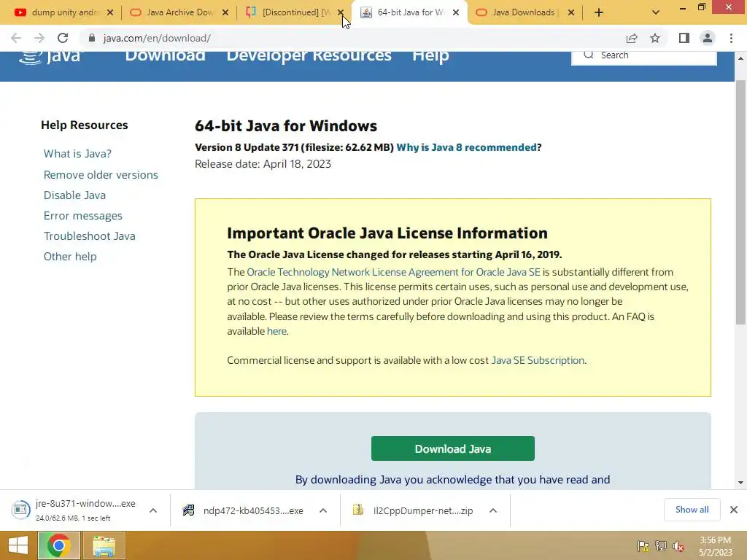Close the downloads bar with the X
The image size is (747, 560).
(x=734, y=510)
